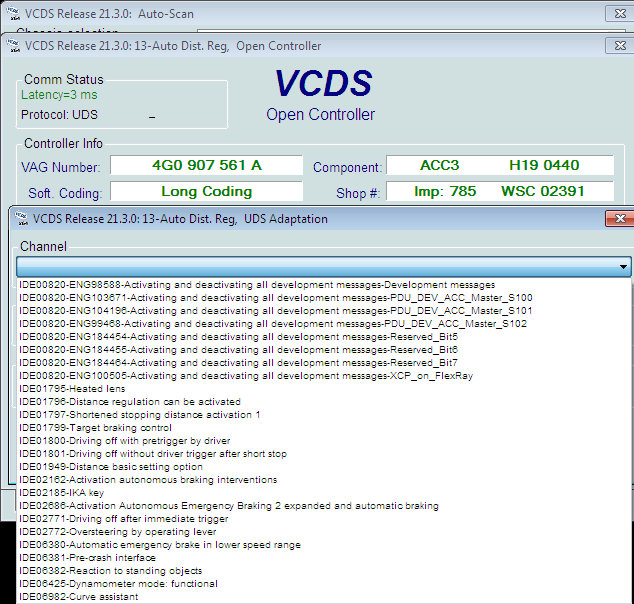Image resolution: width=634 pixels, height=604 pixels.
Task: Select IDE02686 Autonomous Emergency Braking 2 entry
Action: click(323, 506)
